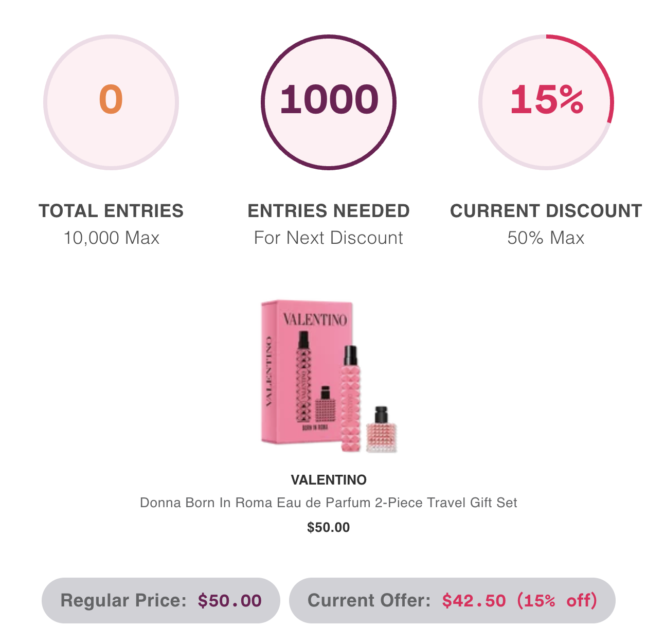
Task: Click the vertical VALENTINO text on box side
Action: tap(268, 371)
